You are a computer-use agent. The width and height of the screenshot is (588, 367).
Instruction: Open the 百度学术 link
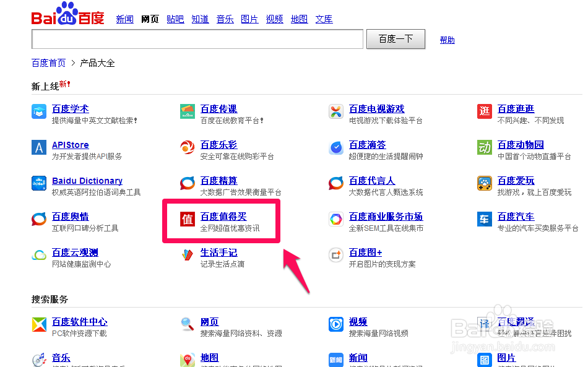(x=71, y=109)
